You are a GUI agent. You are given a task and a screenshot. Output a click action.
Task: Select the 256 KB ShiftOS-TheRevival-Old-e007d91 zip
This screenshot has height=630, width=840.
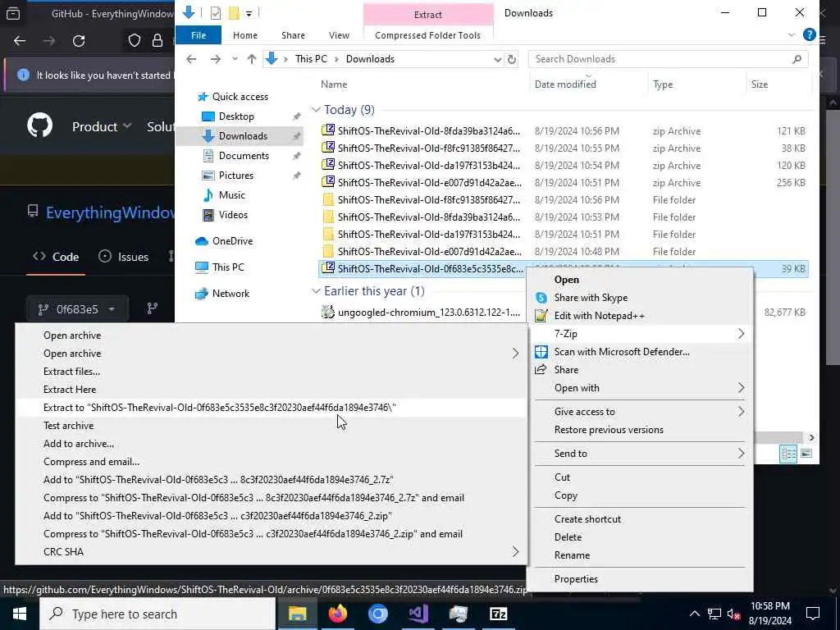(x=564, y=183)
